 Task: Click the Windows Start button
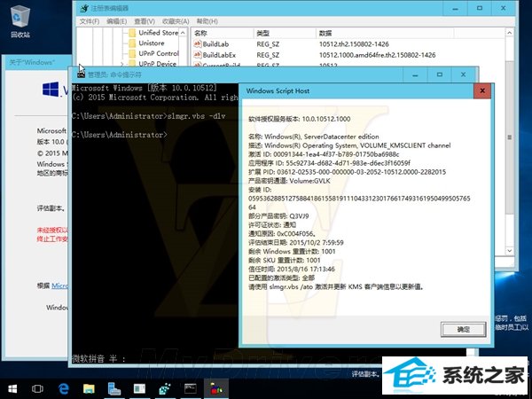12,389
